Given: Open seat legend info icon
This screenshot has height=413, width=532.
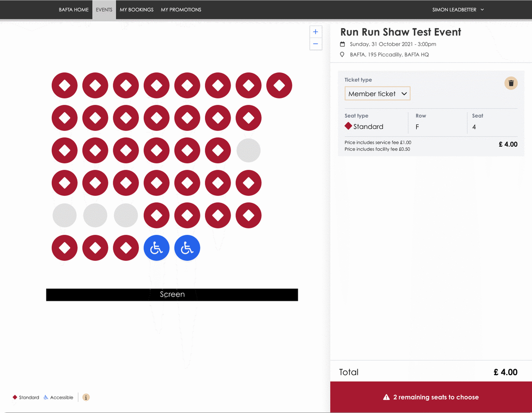Looking at the screenshot, I should click(86, 397).
